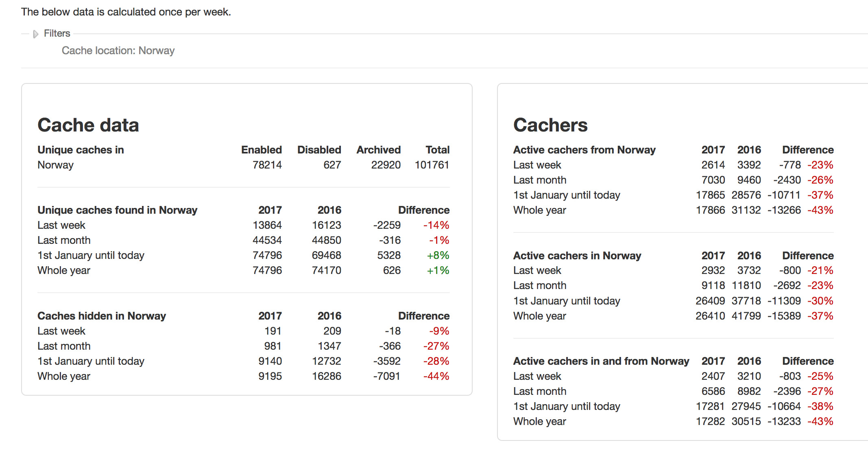Click the total caches value 101761
Image resolution: width=868 pixels, height=460 pixels.
click(432, 165)
